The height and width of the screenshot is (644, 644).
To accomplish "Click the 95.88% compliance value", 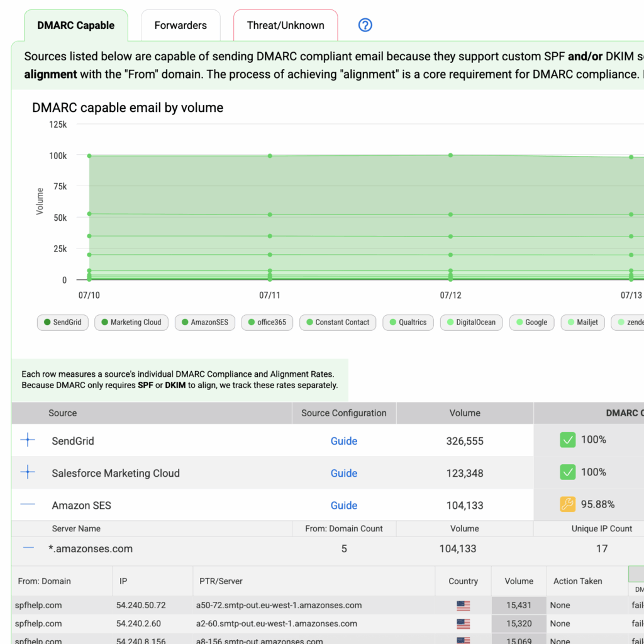I will click(x=597, y=504).
